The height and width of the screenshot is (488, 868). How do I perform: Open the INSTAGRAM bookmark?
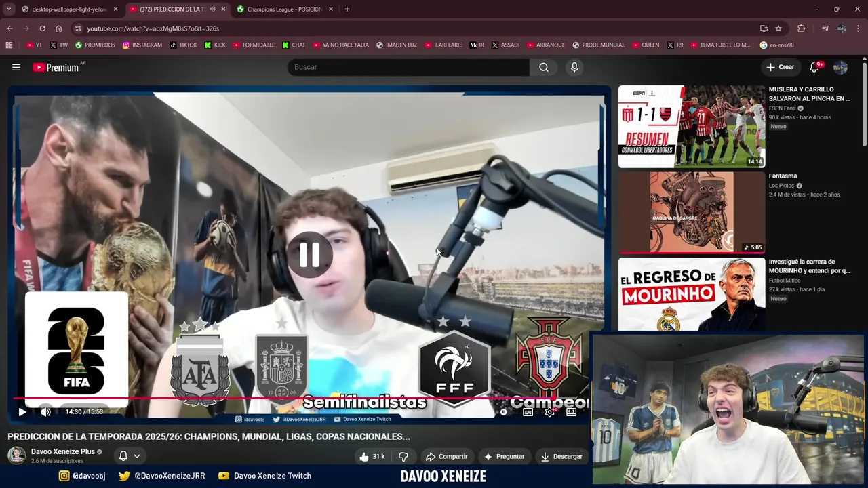pos(142,45)
